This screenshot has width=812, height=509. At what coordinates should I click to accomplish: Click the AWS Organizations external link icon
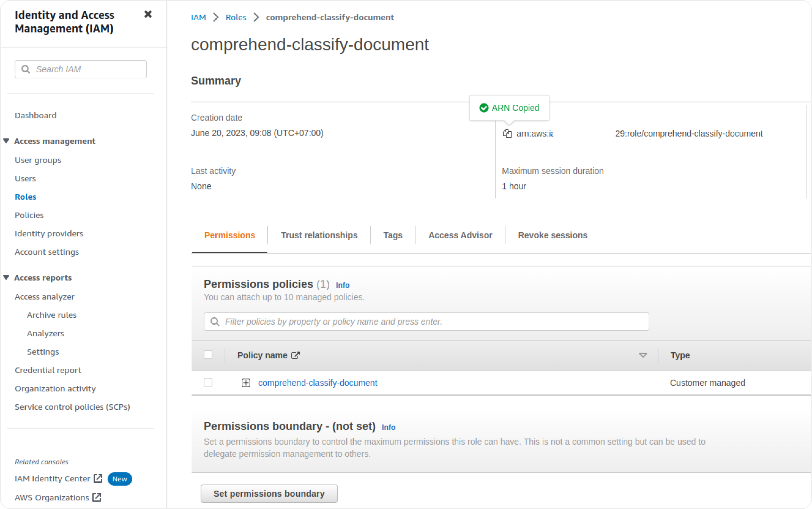click(96, 497)
